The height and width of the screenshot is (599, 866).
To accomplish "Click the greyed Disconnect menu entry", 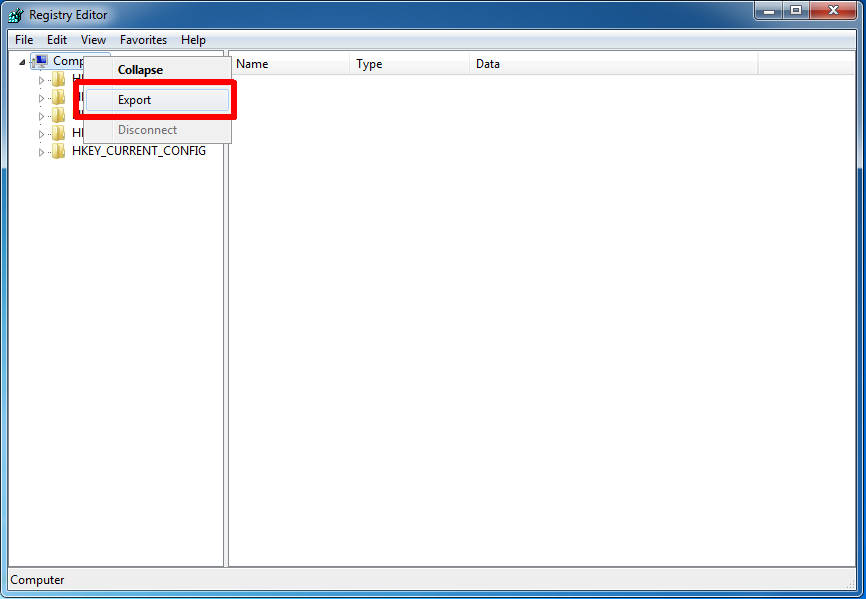I will tap(157, 130).
